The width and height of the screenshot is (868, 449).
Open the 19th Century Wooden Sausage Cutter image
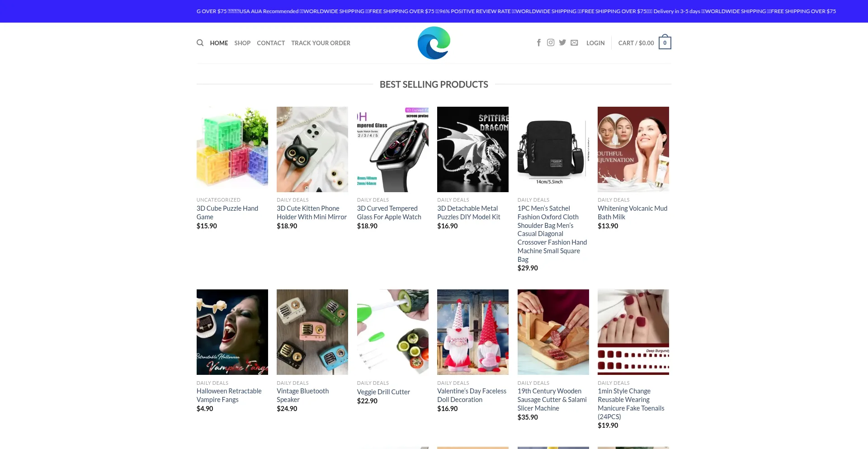click(x=553, y=332)
